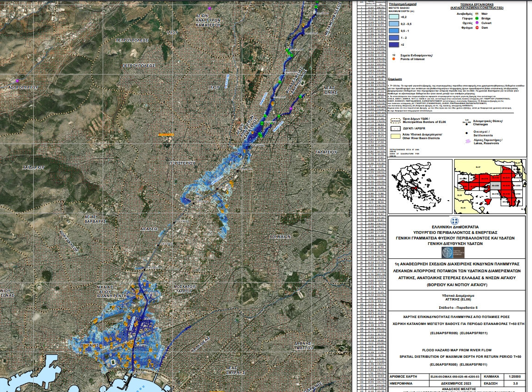Click the Greece outline locator map
532x392 pixels.
coord(420,184)
